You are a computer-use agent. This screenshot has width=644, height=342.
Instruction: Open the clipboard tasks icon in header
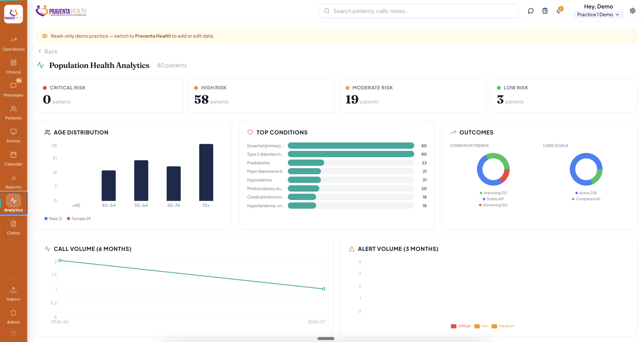(x=545, y=11)
